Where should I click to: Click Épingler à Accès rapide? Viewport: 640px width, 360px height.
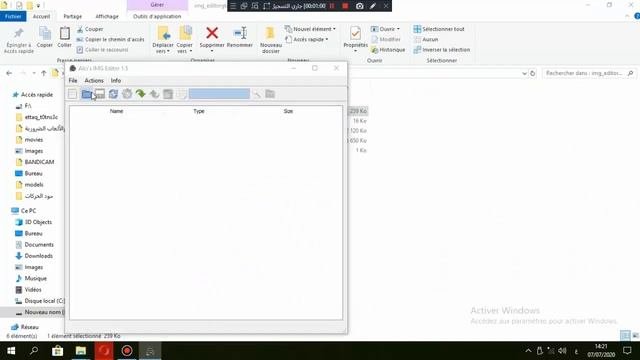point(19,40)
